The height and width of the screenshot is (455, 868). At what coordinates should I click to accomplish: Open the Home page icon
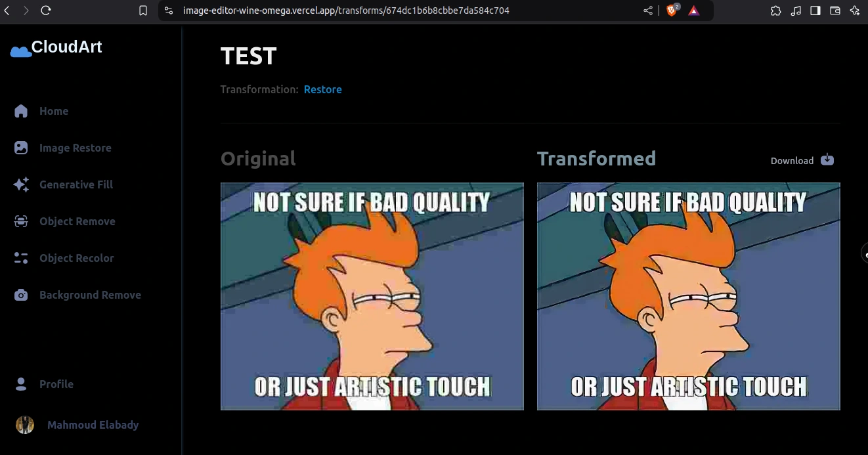coord(21,111)
